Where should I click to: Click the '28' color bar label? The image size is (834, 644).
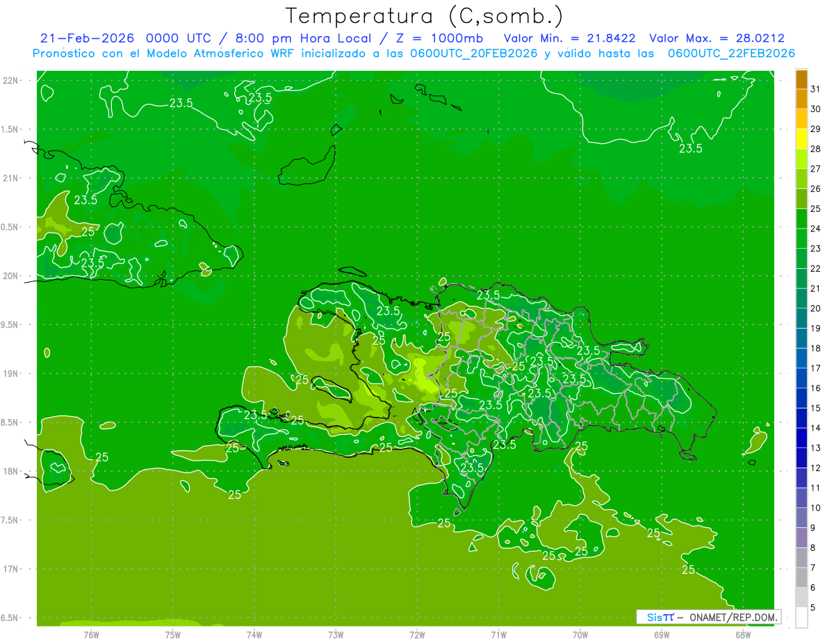(x=816, y=149)
